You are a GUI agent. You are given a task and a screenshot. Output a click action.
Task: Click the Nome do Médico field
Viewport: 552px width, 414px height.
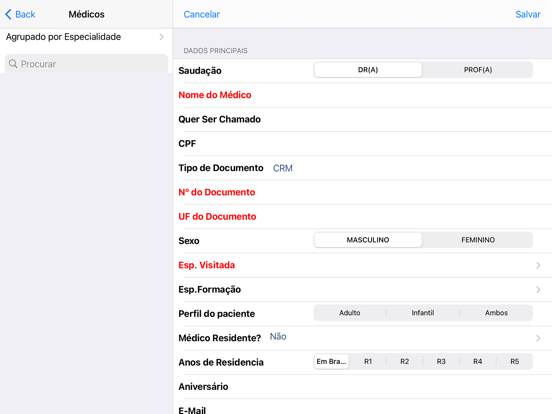pos(363,95)
